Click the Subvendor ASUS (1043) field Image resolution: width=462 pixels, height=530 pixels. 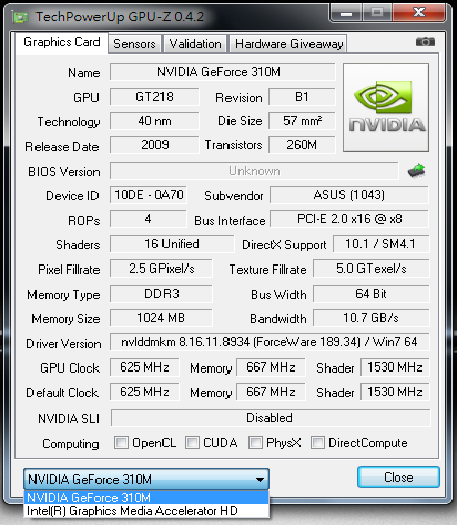click(x=349, y=195)
